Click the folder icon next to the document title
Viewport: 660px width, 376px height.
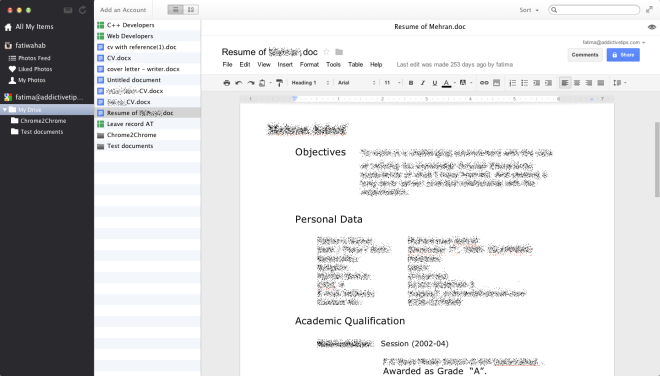click(339, 52)
